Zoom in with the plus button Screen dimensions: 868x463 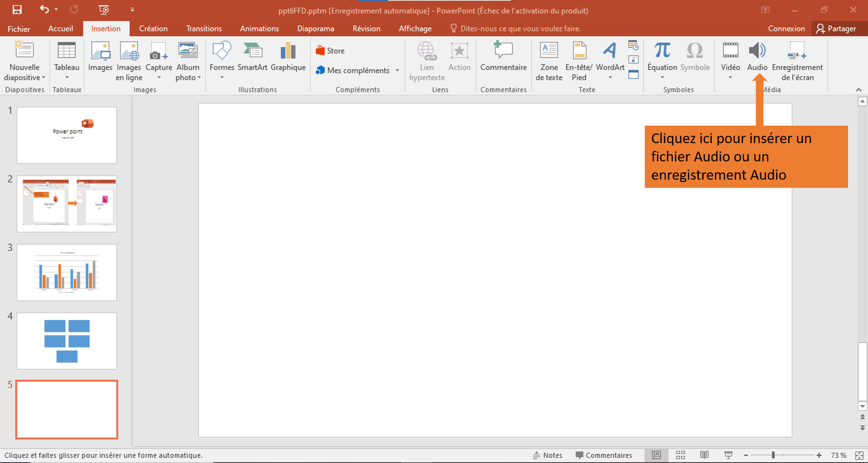coord(819,455)
